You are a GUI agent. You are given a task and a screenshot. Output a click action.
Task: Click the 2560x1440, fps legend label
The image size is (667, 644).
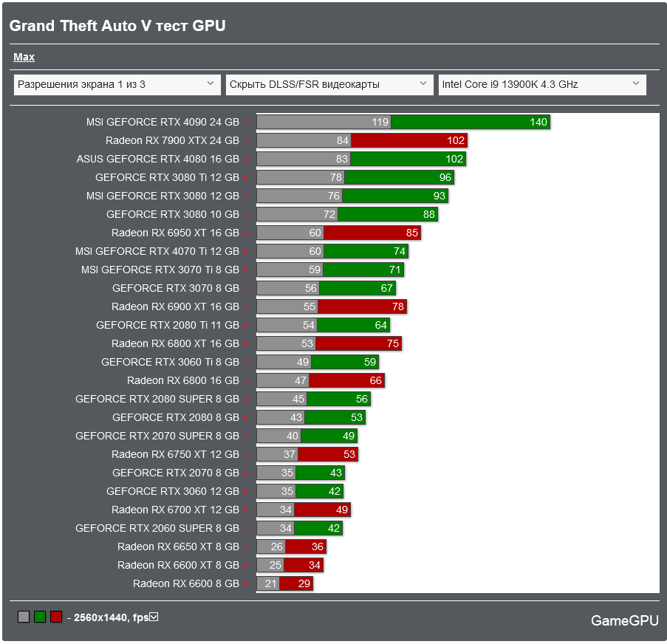pyautogui.click(x=111, y=617)
